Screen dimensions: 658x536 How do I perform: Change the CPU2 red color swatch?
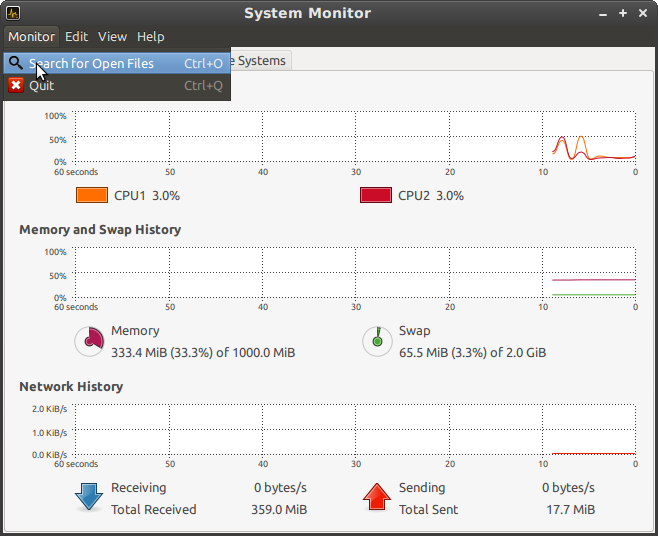click(376, 195)
